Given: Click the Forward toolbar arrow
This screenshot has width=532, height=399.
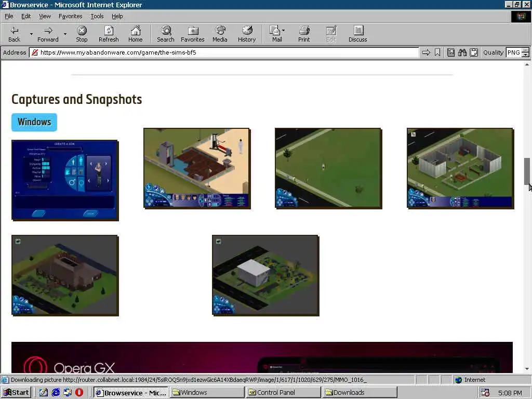Looking at the screenshot, I should click(x=48, y=34).
